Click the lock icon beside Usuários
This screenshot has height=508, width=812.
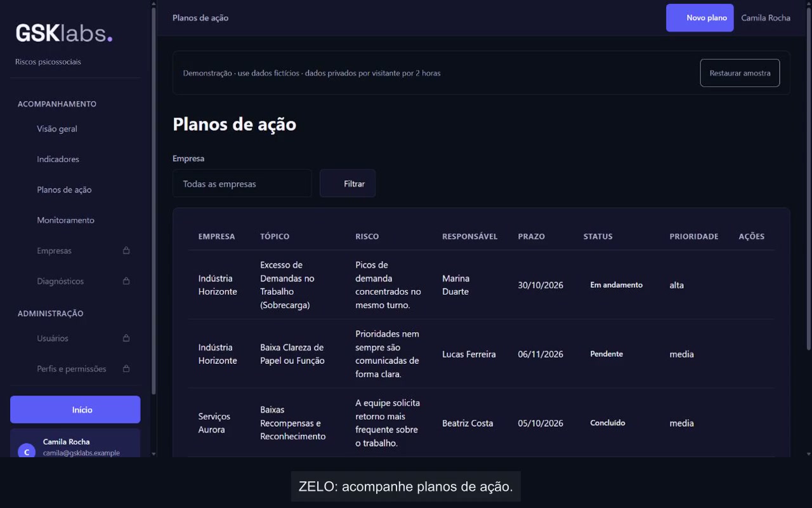[126, 338]
